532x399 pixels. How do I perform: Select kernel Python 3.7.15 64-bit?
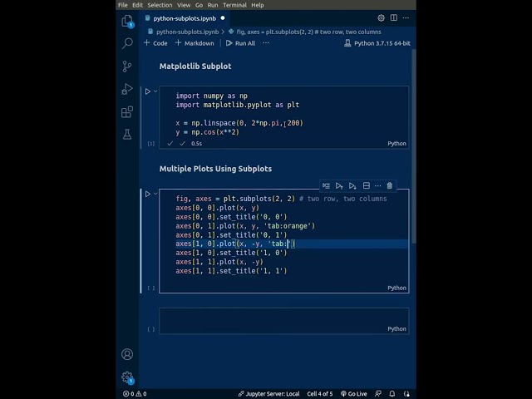click(377, 43)
